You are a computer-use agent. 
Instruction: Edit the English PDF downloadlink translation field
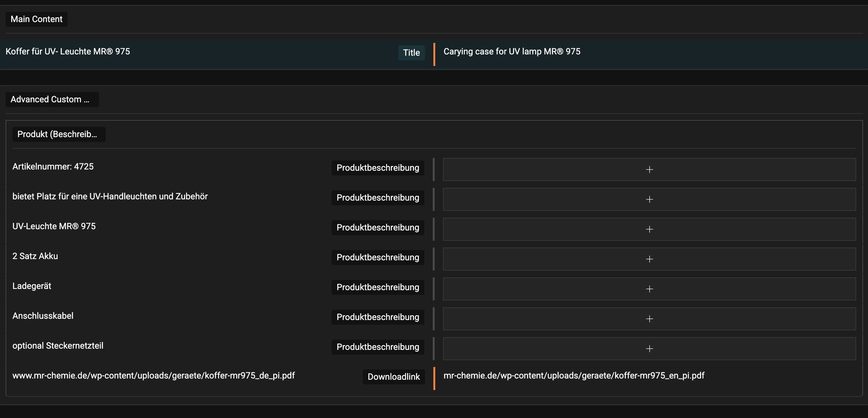tap(573, 376)
